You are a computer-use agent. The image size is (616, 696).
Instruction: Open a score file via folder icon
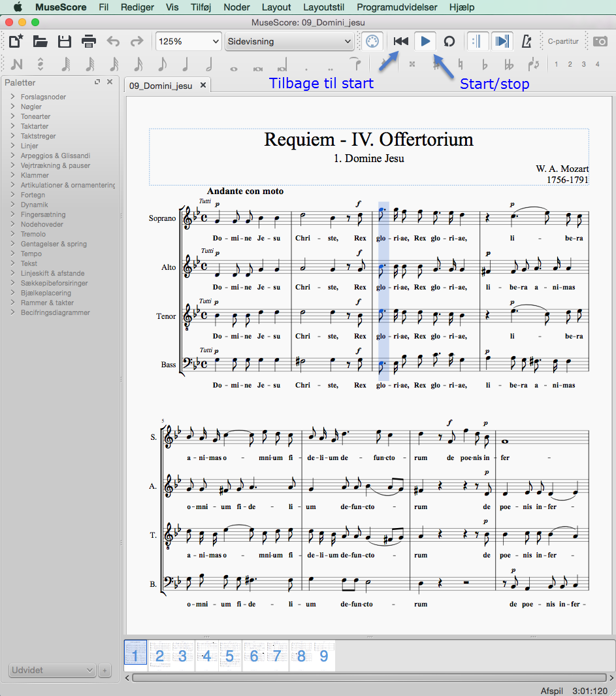pyautogui.click(x=40, y=41)
